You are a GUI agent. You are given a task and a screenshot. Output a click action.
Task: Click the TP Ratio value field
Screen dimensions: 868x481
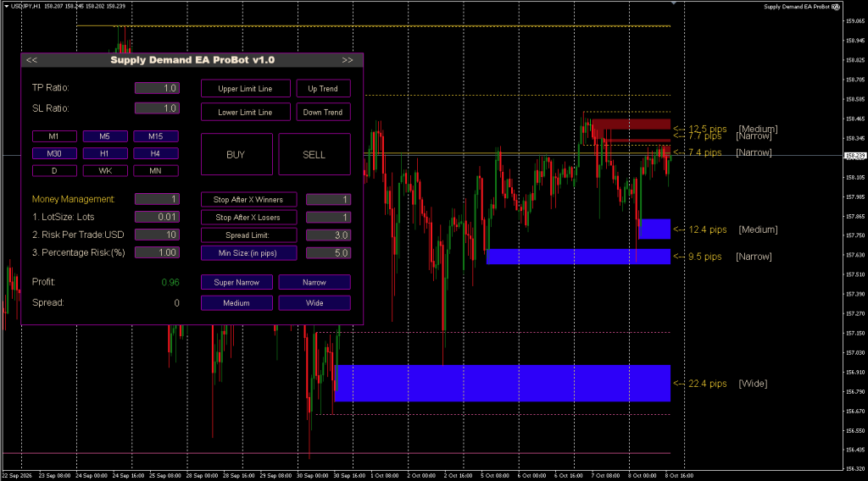coord(157,88)
